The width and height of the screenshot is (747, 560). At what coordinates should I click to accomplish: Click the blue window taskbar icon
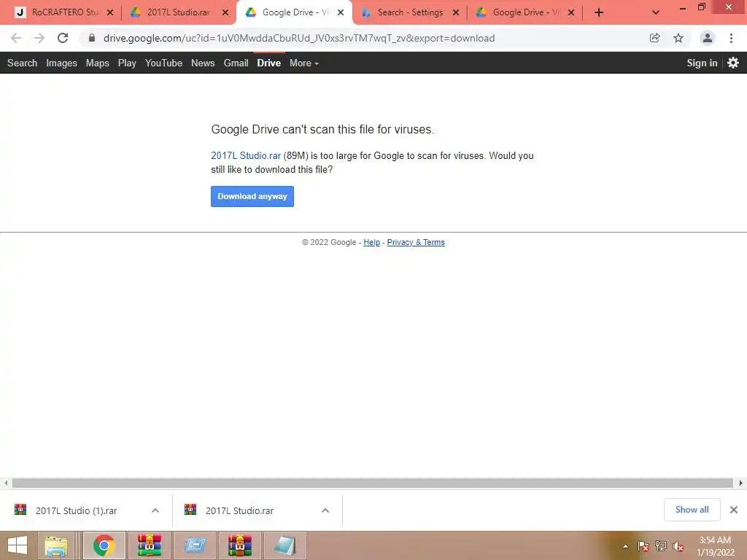(x=194, y=545)
